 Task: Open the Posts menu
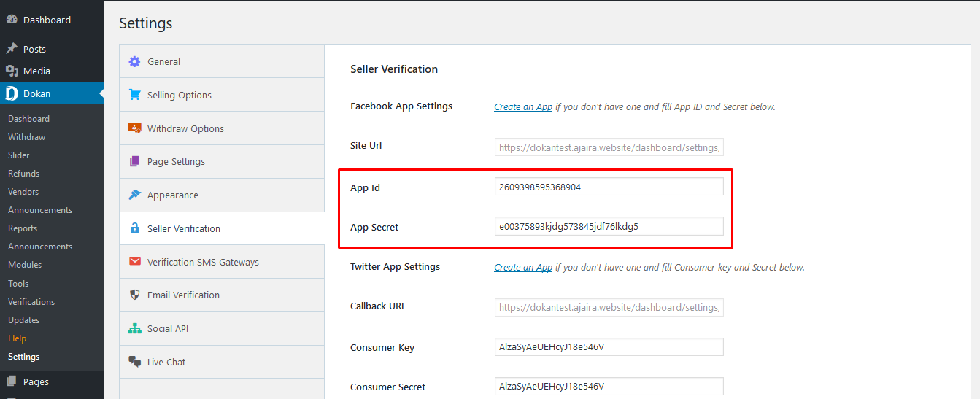click(52, 49)
